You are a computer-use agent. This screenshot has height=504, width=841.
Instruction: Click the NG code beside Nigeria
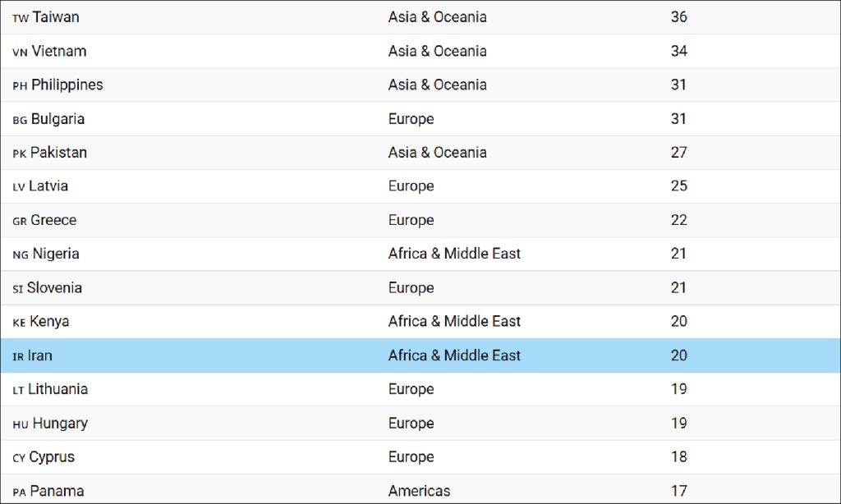point(21,255)
